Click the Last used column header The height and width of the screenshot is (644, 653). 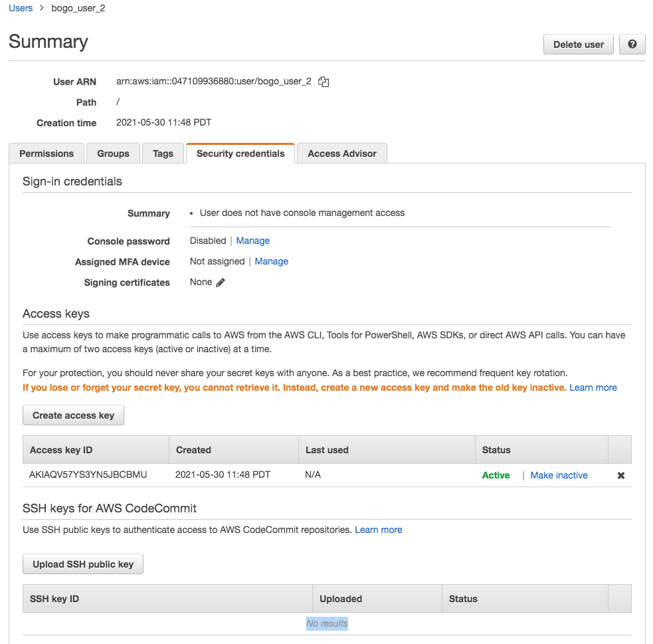[x=387, y=450]
